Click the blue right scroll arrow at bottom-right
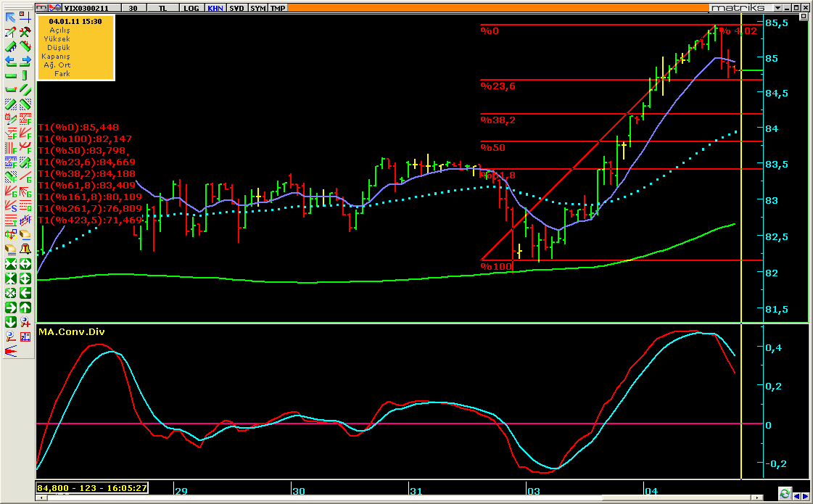The image size is (813, 504). 805,495
